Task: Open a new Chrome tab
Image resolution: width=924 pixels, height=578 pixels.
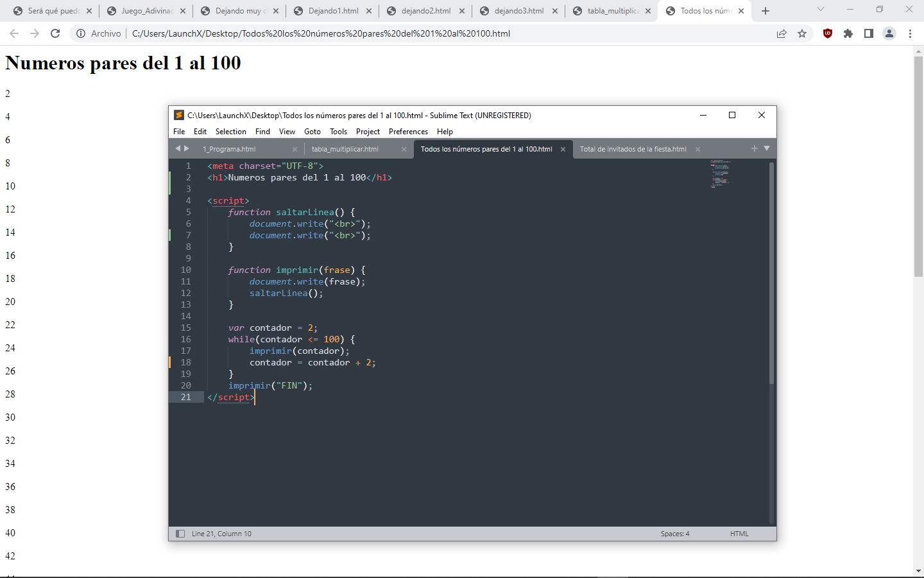Action: point(766,11)
